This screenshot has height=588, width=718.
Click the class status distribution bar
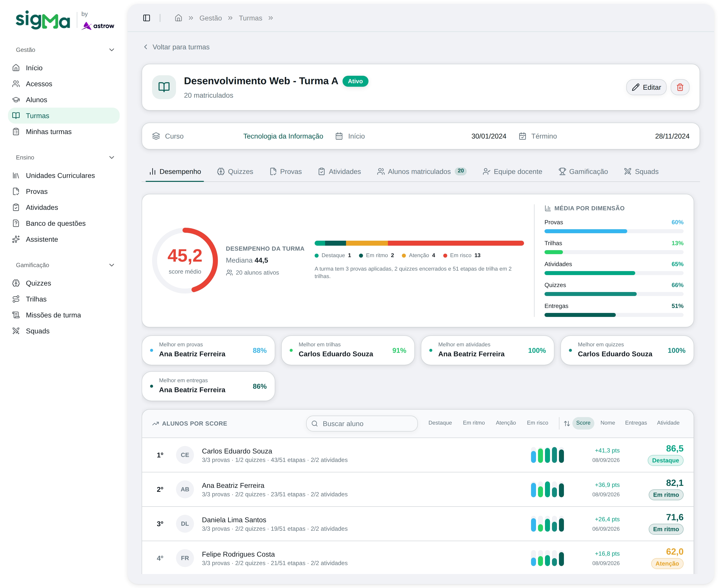419,243
